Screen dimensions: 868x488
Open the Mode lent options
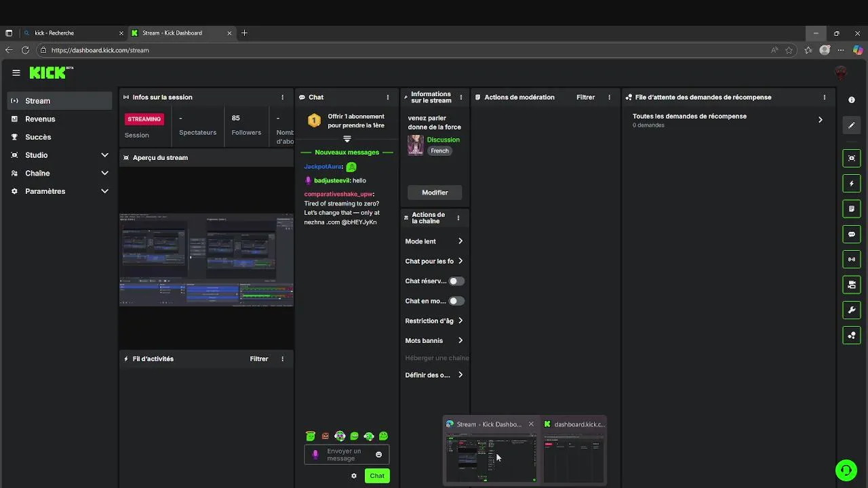(434, 241)
